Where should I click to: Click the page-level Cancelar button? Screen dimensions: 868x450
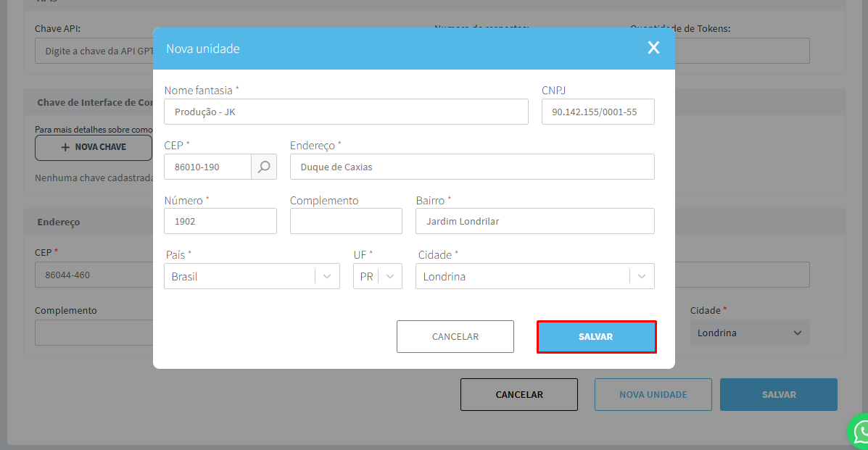point(518,395)
